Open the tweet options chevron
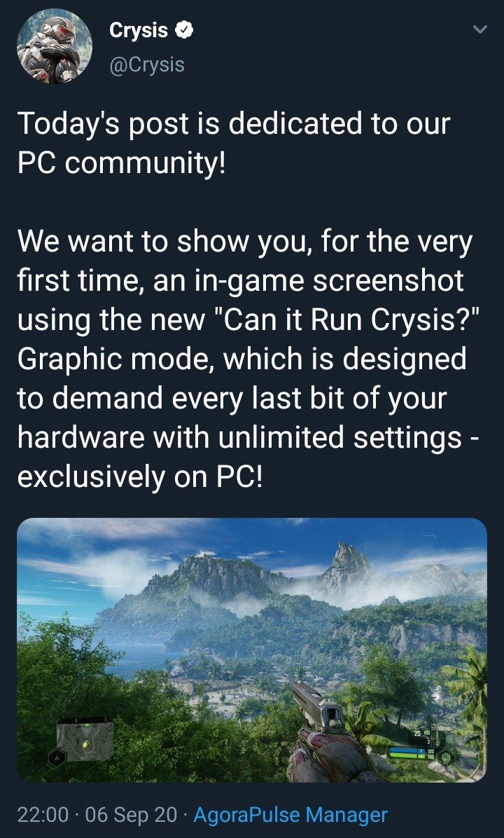Viewport: 504px width, 838px height. [x=480, y=29]
